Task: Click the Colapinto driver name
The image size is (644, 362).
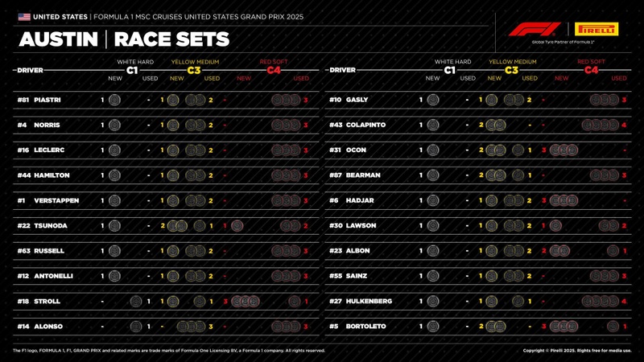Action: click(369, 125)
